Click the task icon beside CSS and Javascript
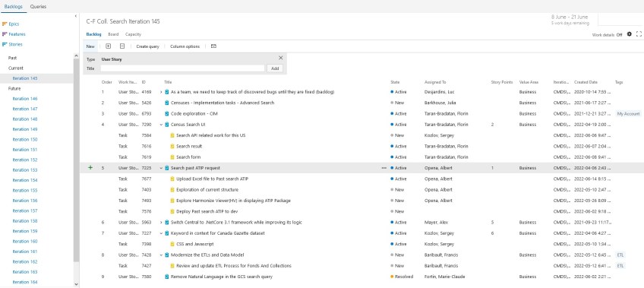 pos(172,244)
